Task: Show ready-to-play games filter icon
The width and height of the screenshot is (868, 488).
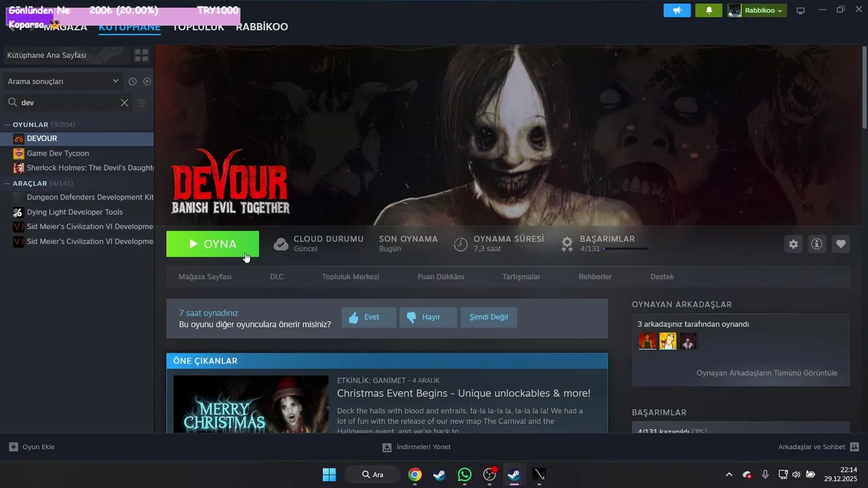Action: pyautogui.click(x=147, y=81)
